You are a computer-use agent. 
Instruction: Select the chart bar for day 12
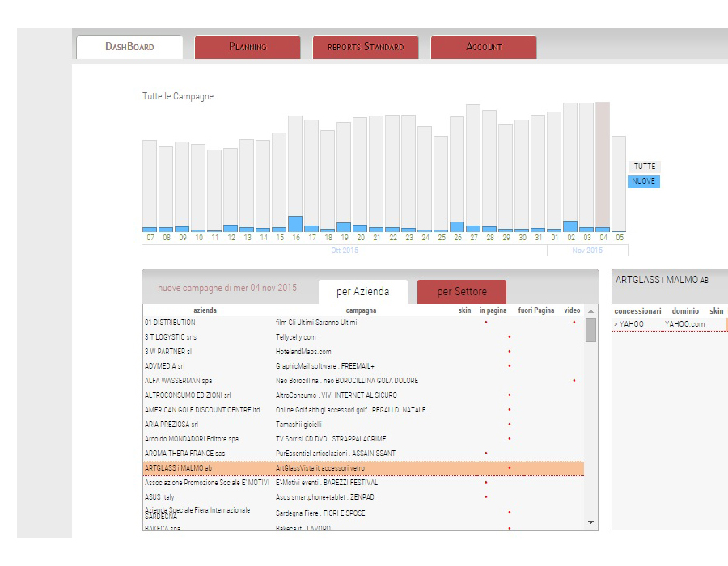231,190
